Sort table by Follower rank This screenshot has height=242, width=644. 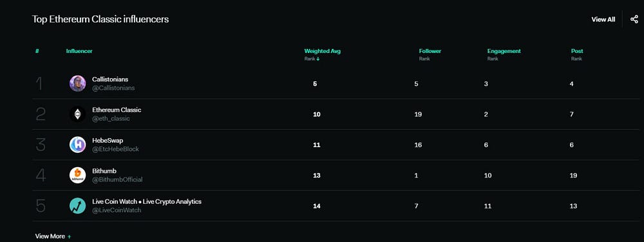[430, 51]
